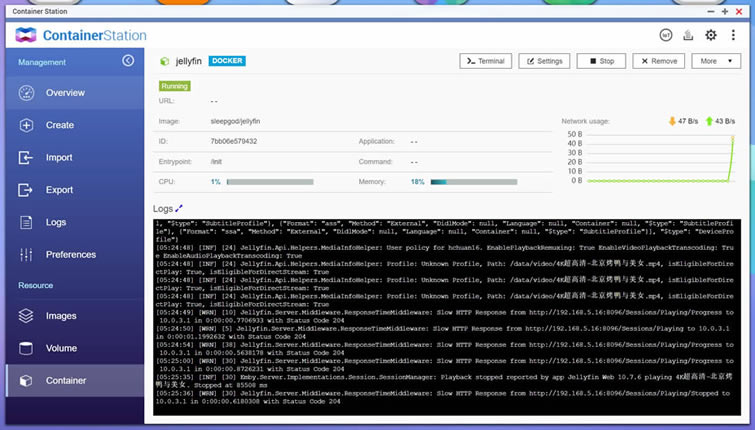
Task: Click the Network usage label
Action: pyautogui.click(x=586, y=121)
